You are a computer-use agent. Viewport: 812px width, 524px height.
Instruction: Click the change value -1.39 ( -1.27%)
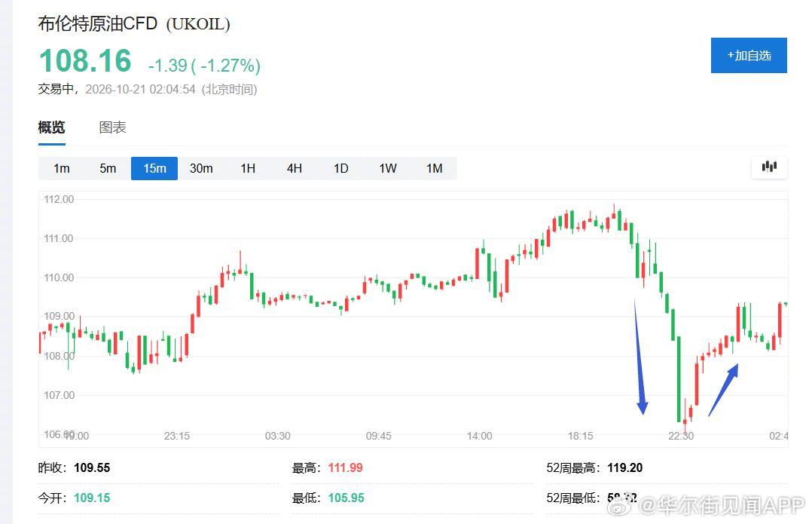204,66
